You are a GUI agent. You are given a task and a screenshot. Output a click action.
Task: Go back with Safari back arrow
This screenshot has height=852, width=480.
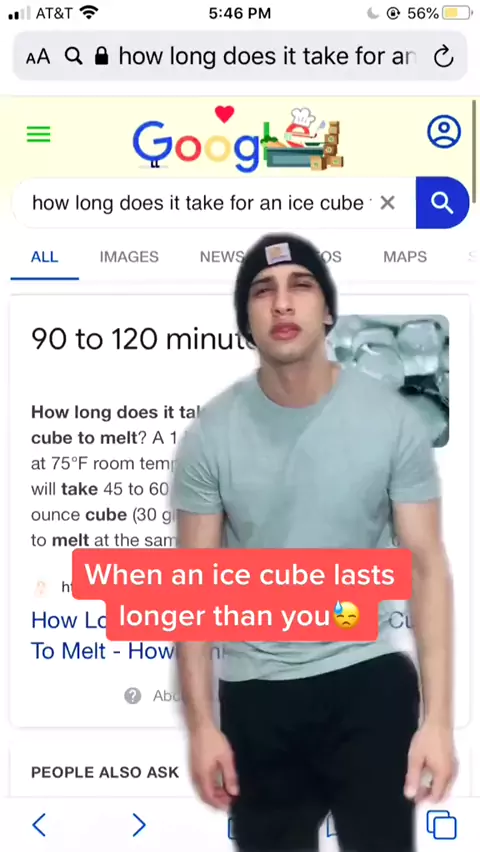tap(39, 825)
